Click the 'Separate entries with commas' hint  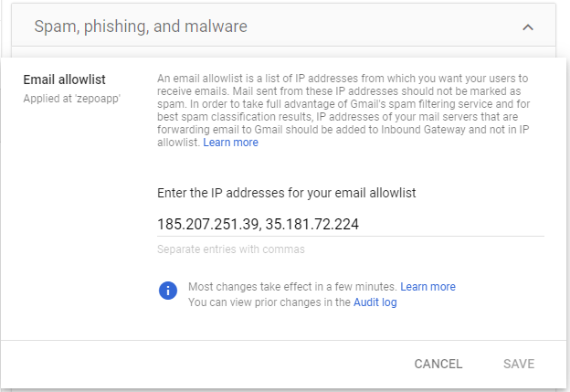(x=230, y=249)
